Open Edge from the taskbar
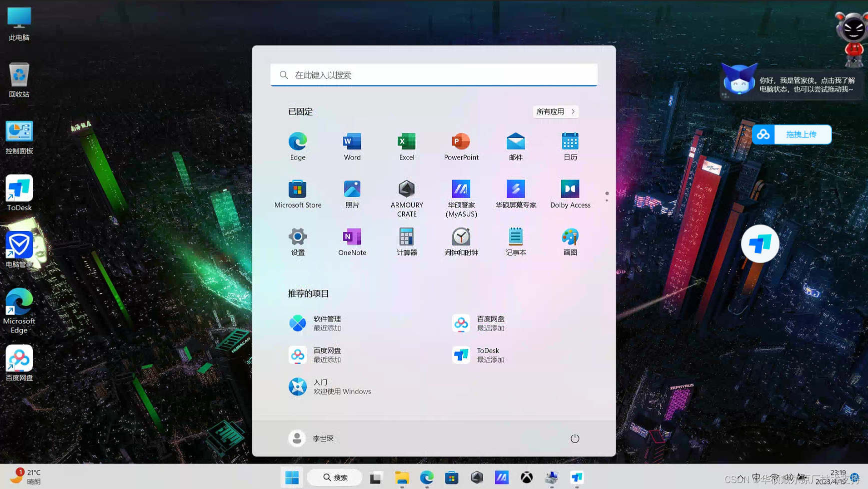 coord(427,477)
